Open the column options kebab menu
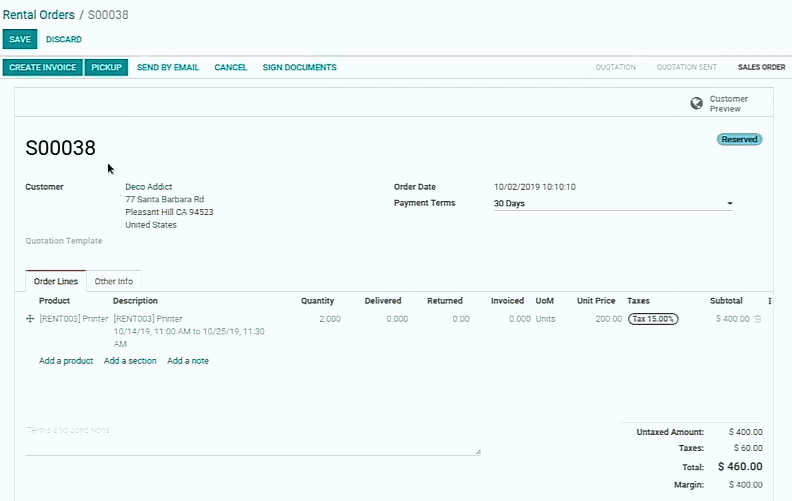 pos(769,301)
